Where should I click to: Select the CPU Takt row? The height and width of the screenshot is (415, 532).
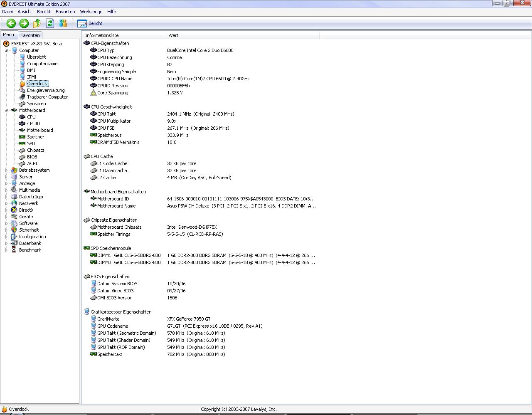200,114
